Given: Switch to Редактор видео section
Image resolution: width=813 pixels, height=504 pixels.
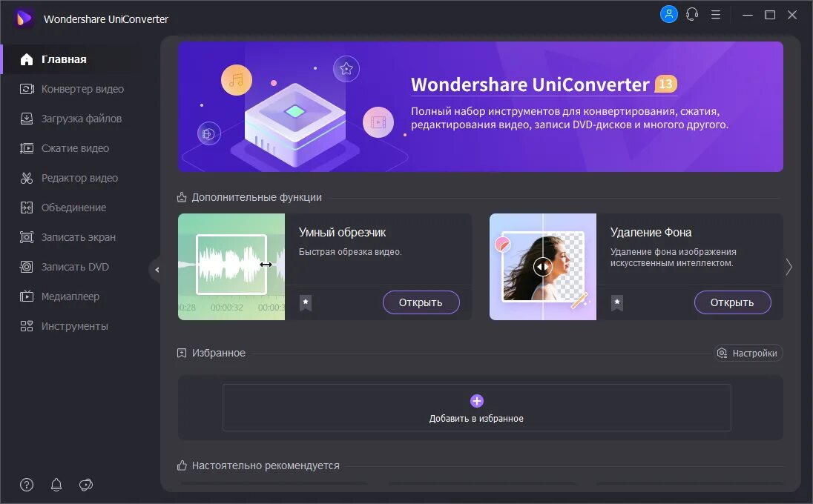Looking at the screenshot, I should [79, 178].
